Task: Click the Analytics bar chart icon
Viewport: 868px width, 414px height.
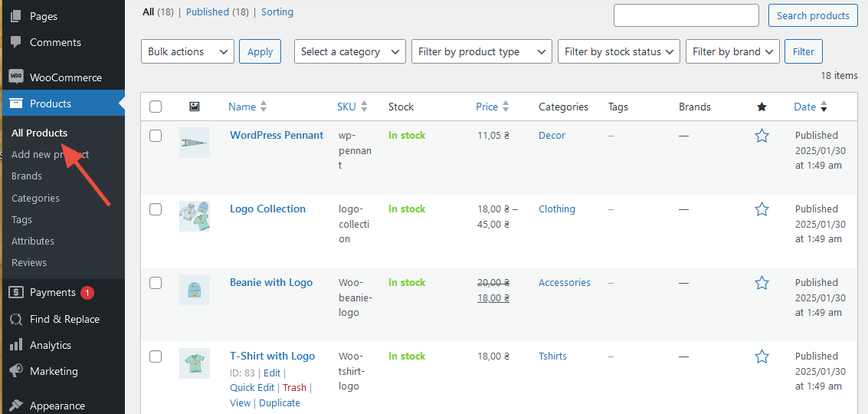Action: click(x=16, y=345)
